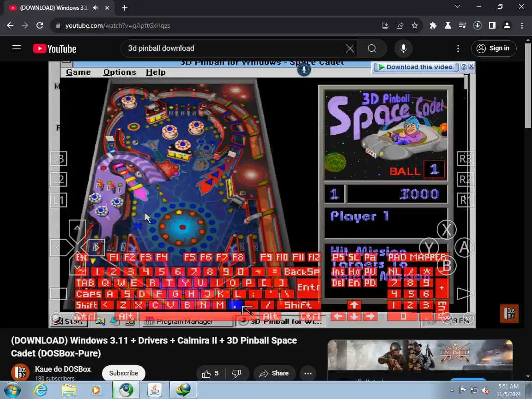This screenshot has width=532, height=399.
Task: Toggle the Caps on-screen key
Action: (88, 294)
